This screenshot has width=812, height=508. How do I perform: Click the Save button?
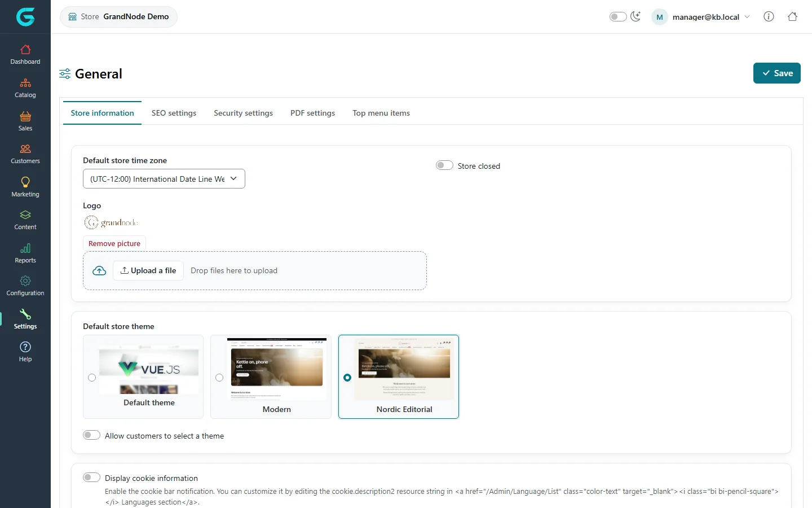tap(777, 73)
